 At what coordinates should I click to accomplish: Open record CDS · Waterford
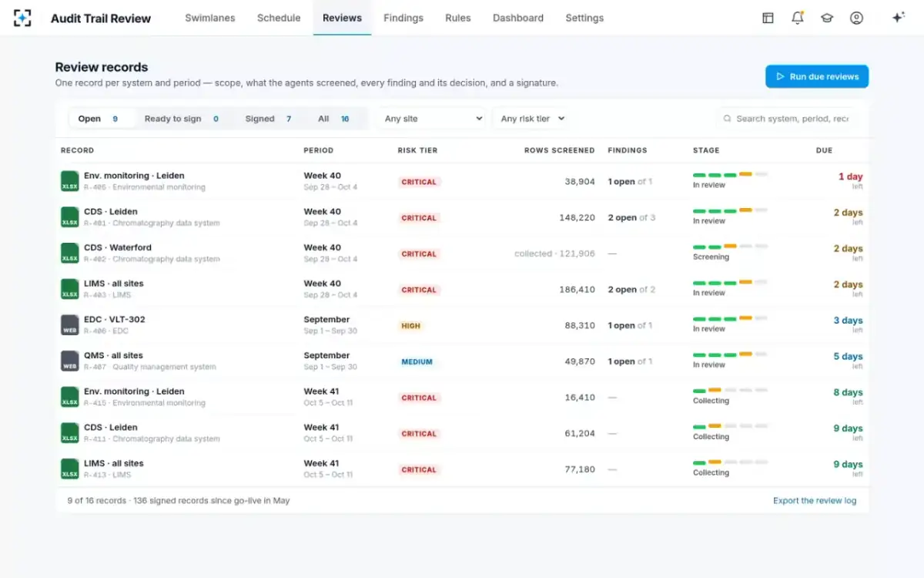(118, 247)
